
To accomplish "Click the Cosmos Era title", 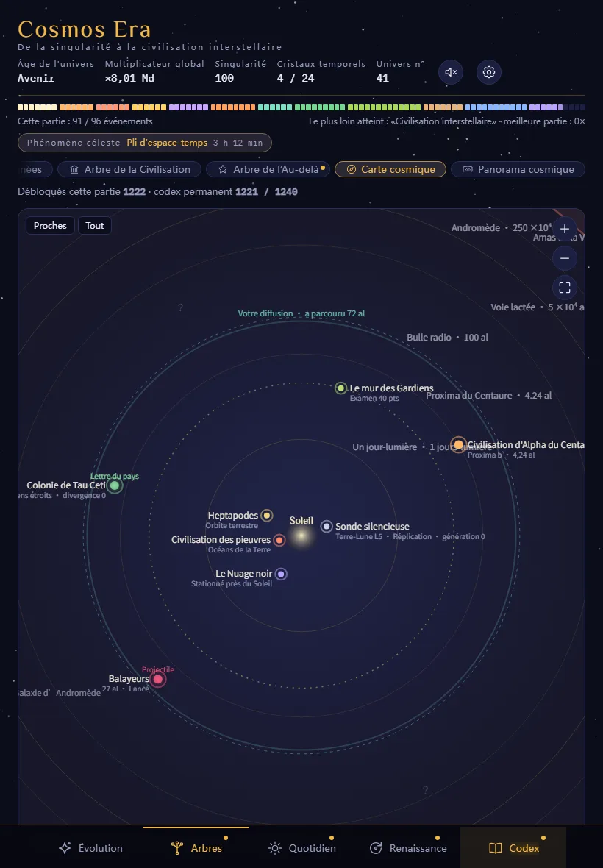I will (84, 29).
